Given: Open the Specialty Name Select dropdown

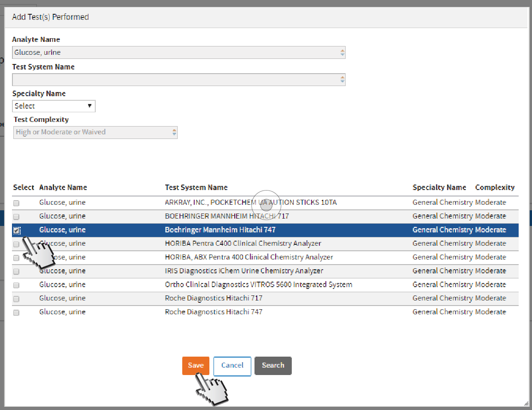Looking at the screenshot, I should 54,106.
